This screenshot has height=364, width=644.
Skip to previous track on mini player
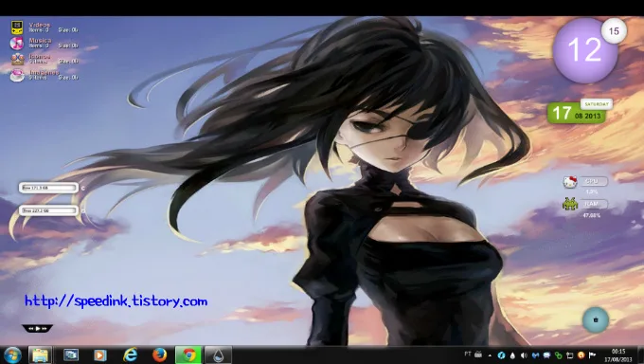[30, 329]
